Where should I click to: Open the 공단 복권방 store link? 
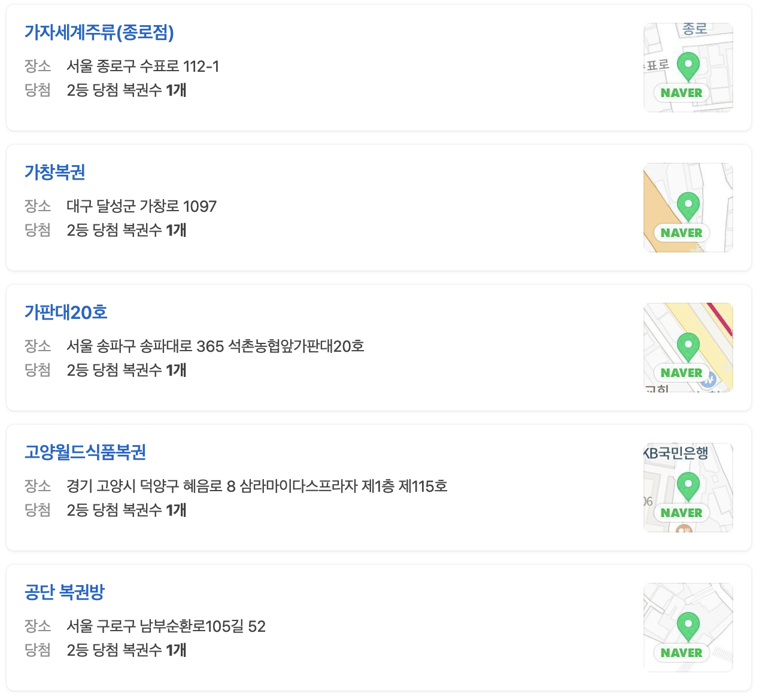click(x=65, y=592)
